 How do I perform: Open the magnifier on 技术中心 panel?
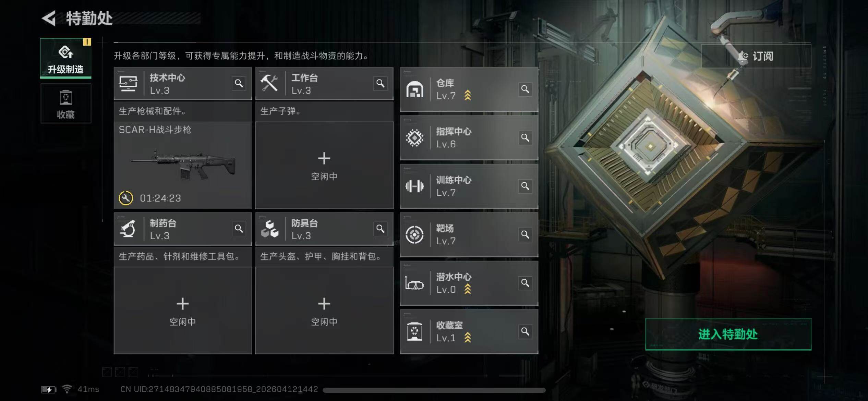(x=239, y=83)
